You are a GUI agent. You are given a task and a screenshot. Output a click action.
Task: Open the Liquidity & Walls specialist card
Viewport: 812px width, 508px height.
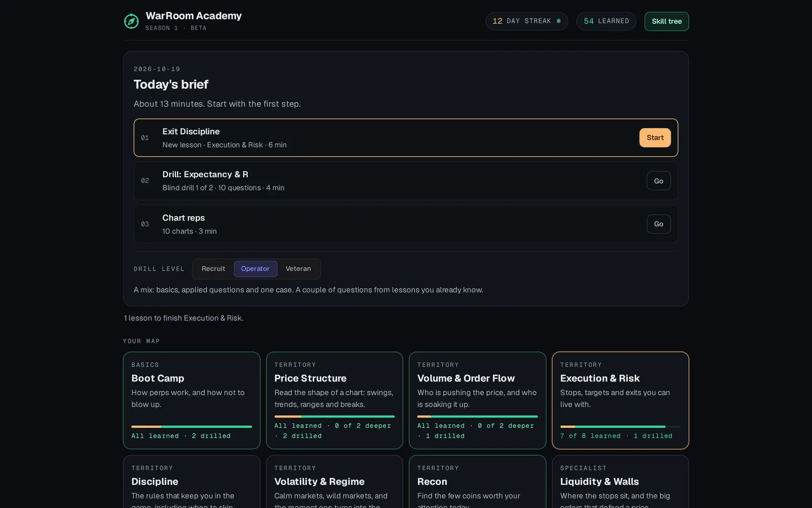coord(620,482)
